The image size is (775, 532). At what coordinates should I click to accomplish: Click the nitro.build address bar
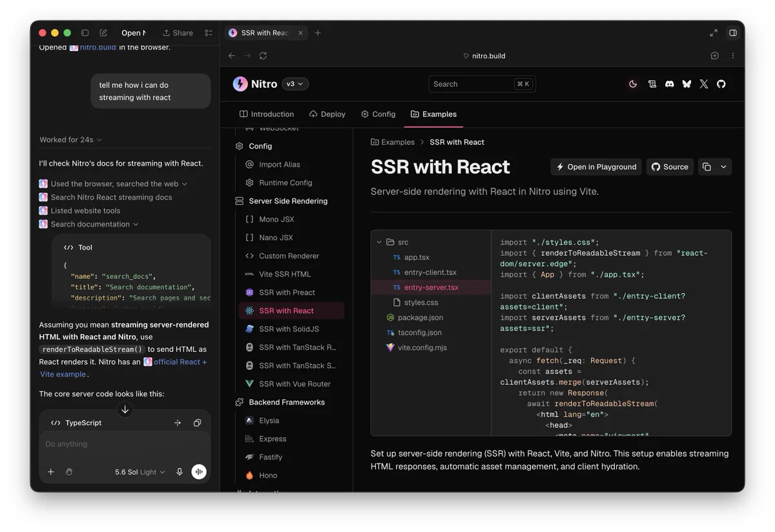click(x=484, y=56)
